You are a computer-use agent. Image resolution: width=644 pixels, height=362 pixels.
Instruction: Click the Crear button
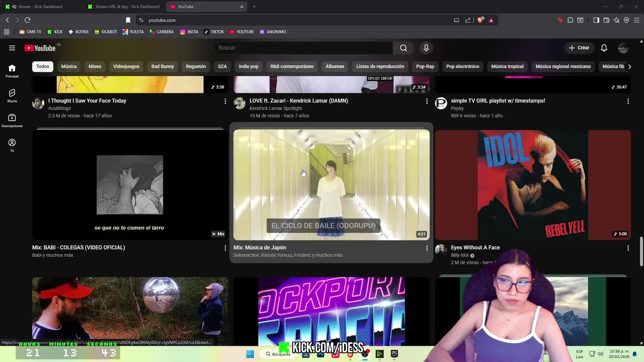[579, 48]
